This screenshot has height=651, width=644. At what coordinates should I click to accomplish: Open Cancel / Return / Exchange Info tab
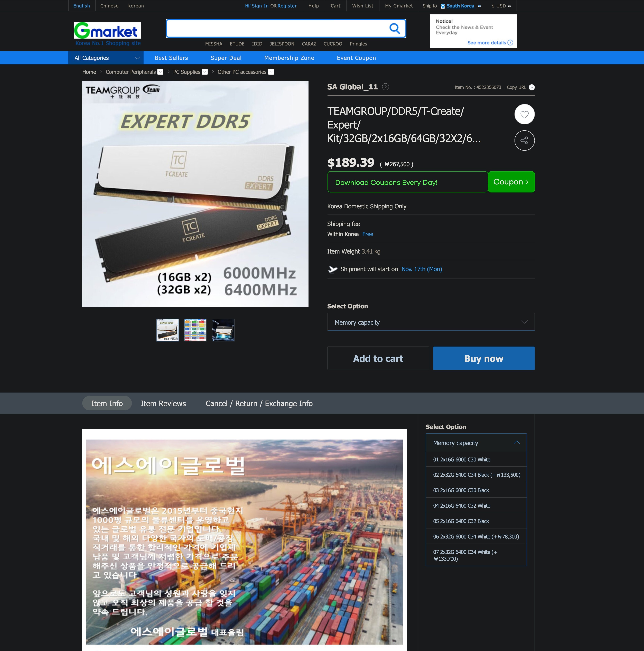coord(259,403)
